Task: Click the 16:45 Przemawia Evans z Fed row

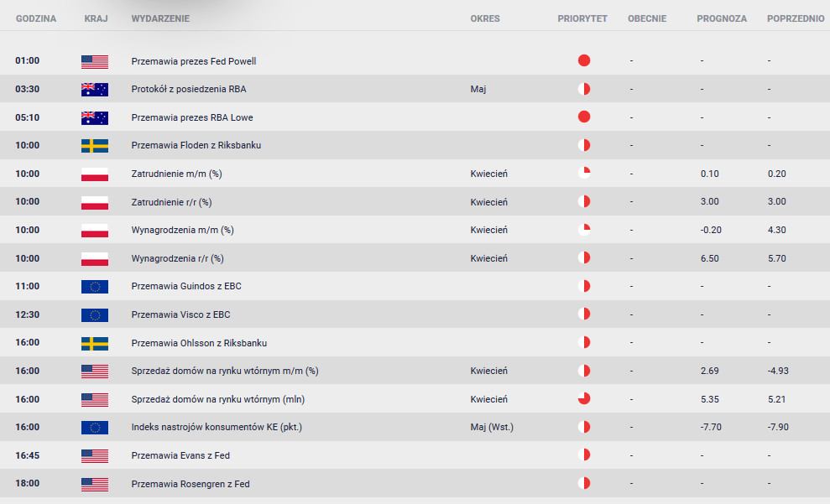Action: 415,455
